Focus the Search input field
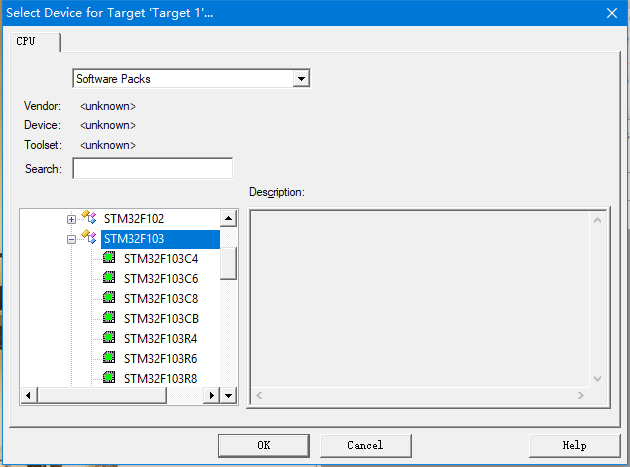 (x=153, y=168)
